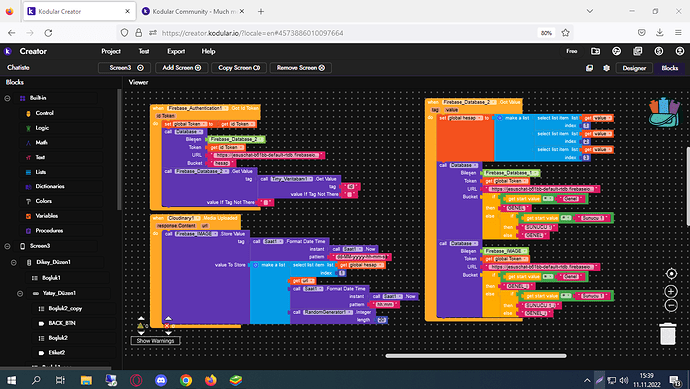The image size is (690, 389).
Task: Open the dollar monetization icon in header
Action: coord(659,51)
